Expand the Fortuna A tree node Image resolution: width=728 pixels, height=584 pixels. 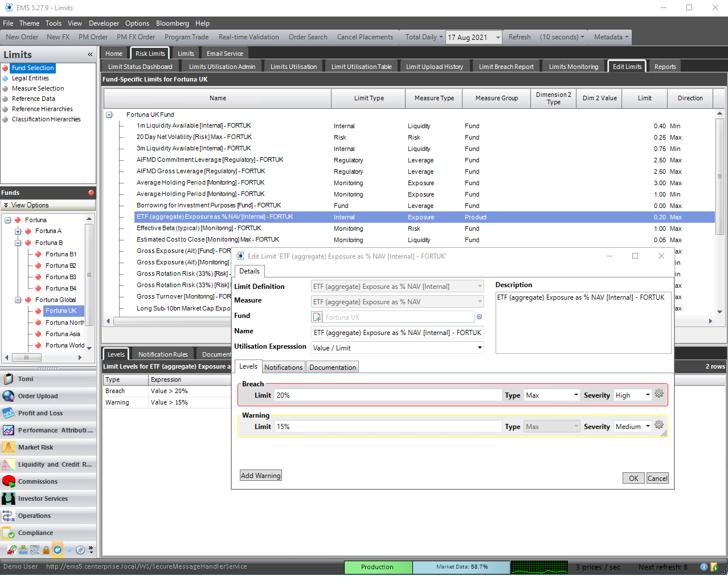18,231
